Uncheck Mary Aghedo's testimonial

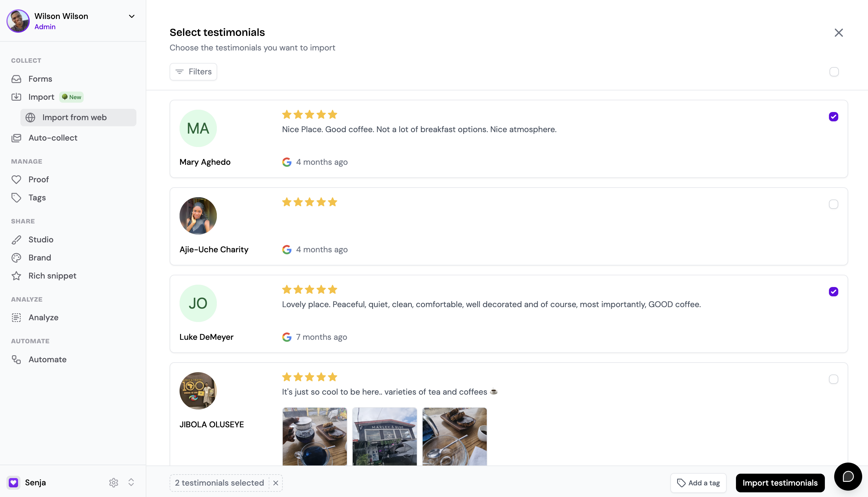(x=833, y=117)
